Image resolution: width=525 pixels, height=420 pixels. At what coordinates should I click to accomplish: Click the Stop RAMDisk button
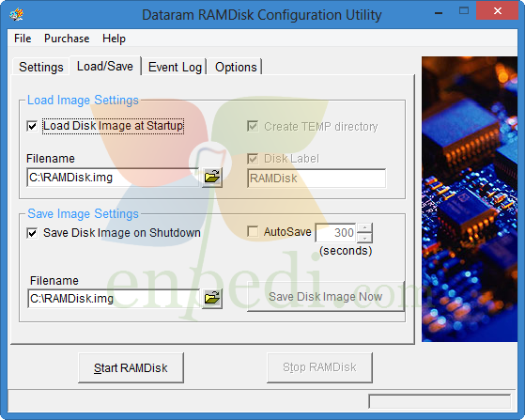pos(319,367)
